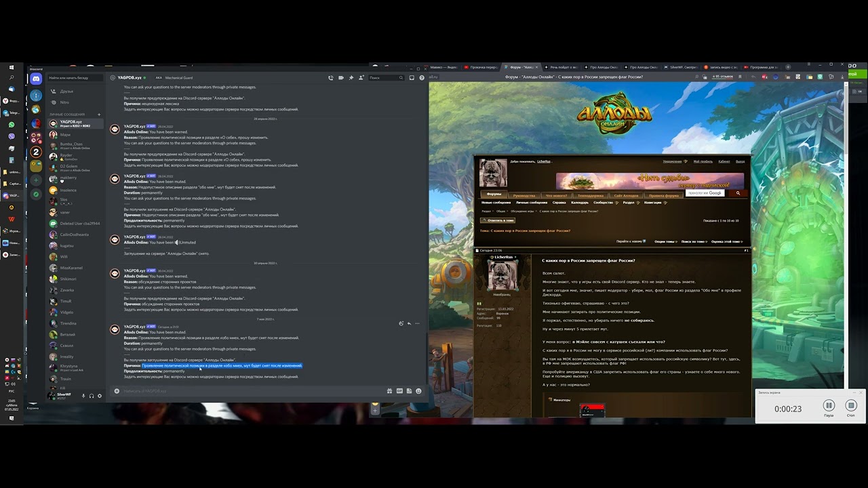This screenshot has width=868, height=488.
Task: Open the forum 'Руководства' tab
Action: pos(524,195)
